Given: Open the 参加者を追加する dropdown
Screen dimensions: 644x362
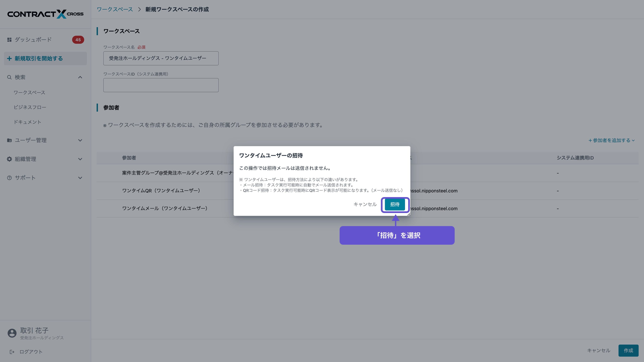Looking at the screenshot, I should click(x=611, y=140).
